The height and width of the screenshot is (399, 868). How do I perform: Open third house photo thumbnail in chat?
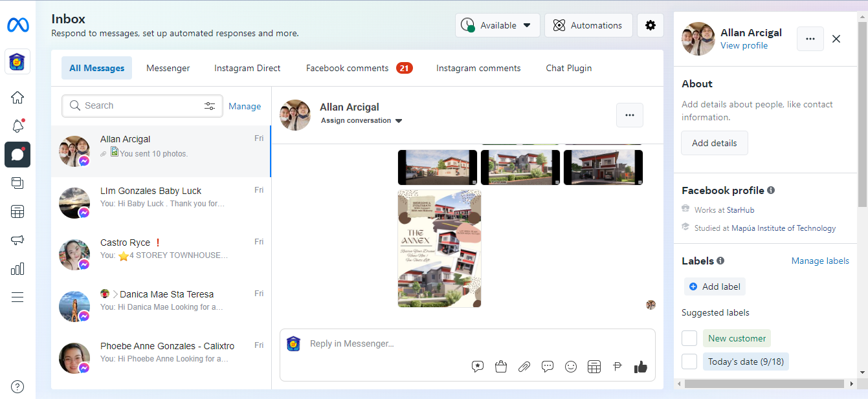coord(603,167)
